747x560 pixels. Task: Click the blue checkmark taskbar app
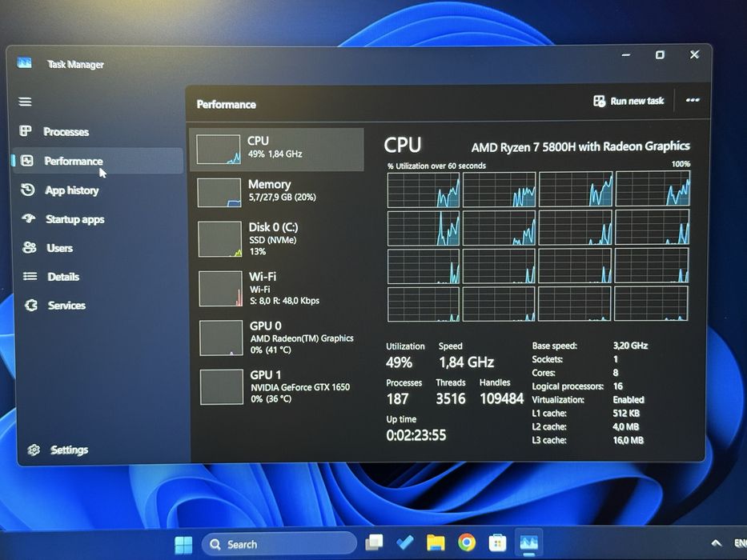pyautogui.click(x=404, y=542)
